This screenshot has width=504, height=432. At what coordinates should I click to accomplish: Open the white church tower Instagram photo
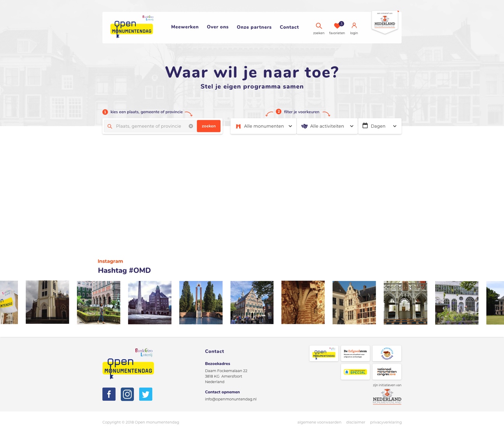47,302
